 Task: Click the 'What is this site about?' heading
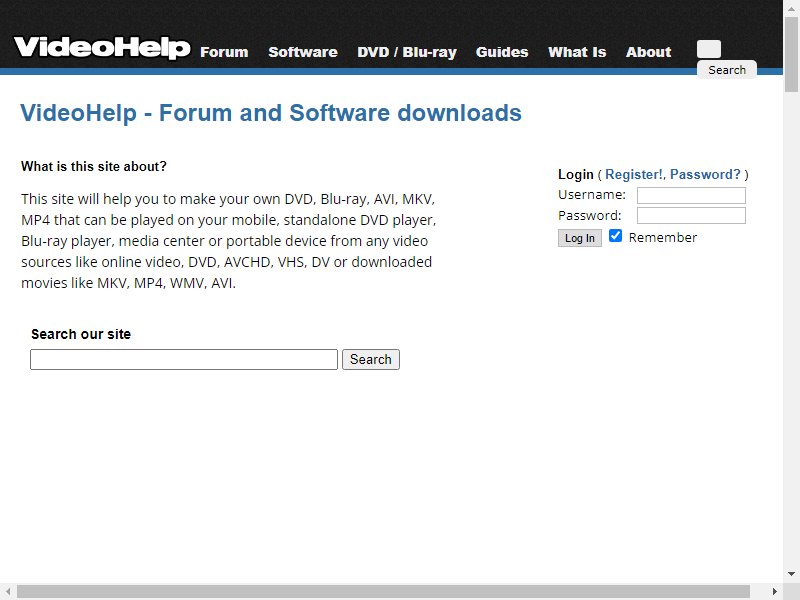[x=94, y=166]
